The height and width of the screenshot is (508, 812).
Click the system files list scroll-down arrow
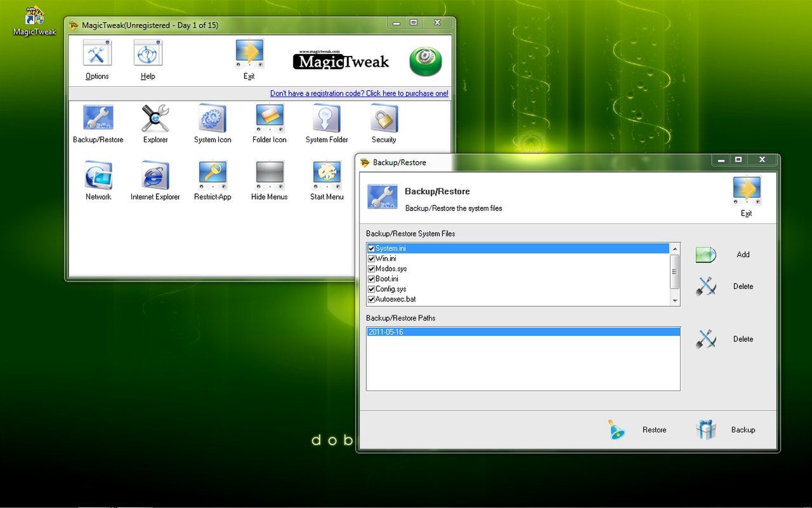675,300
